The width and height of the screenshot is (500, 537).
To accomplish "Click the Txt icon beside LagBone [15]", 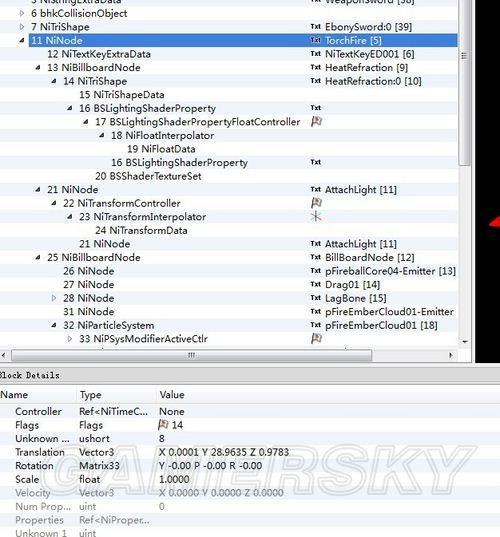I will (315, 298).
